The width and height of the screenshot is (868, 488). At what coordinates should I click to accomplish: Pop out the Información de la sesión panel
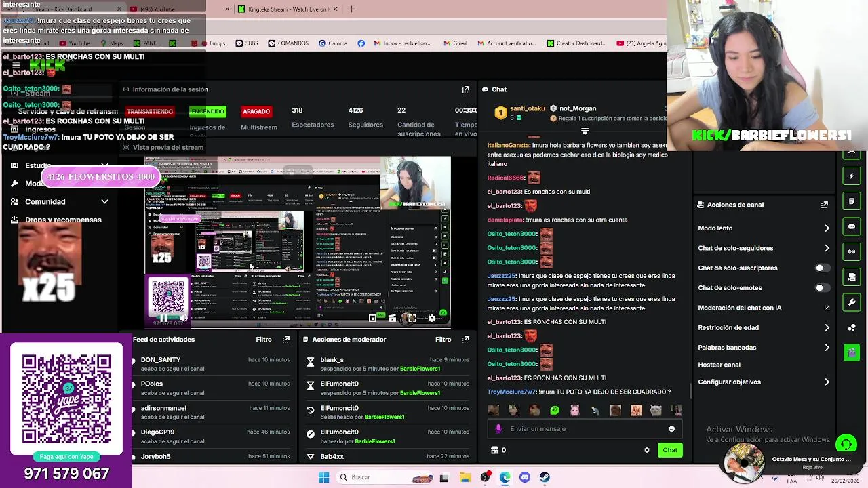pyautogui.click(x=465, y=89)
